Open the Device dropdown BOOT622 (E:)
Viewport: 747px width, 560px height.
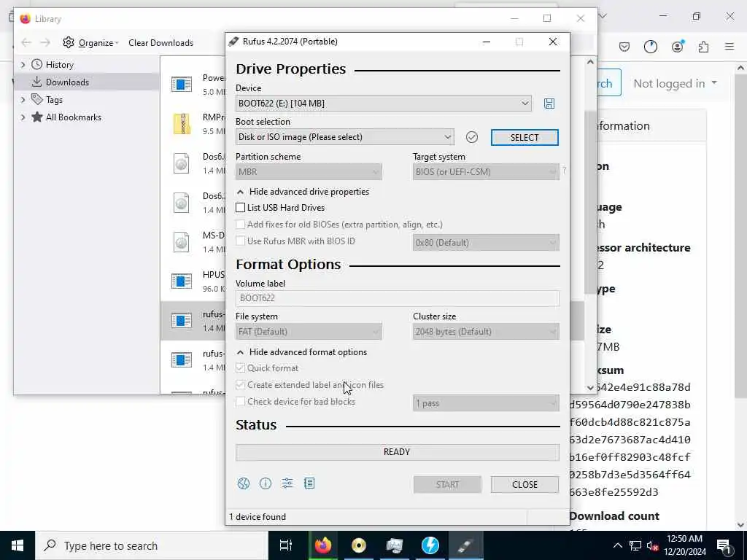click(x=384, y=104)
